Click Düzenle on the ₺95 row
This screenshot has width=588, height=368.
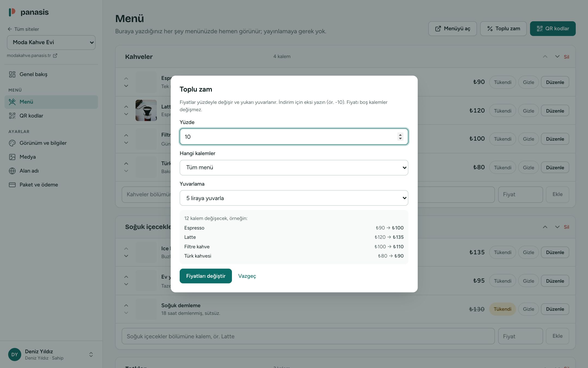[555, 281]
